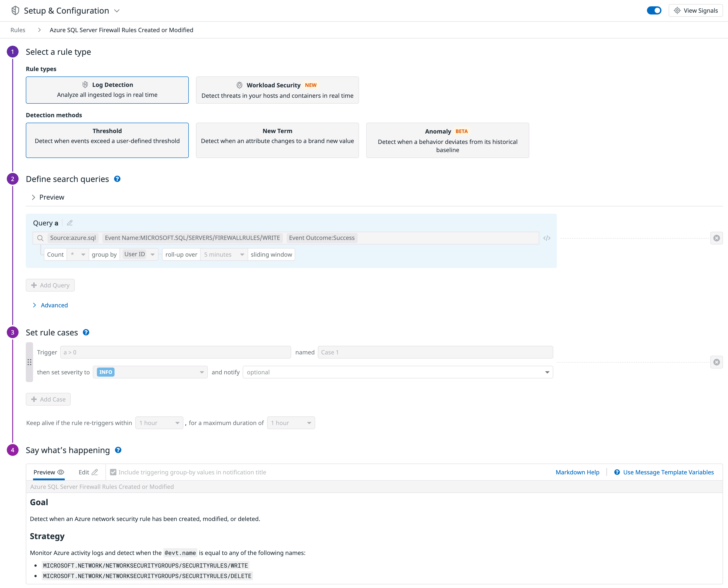Open help tooltip for Define search queries
The width and height of the screenshot is (728, 588).
117,179
